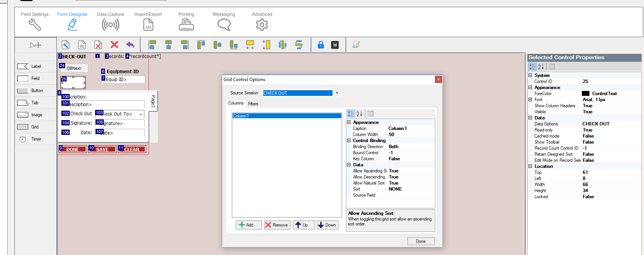Click the red X delete control icon
This screenshot has height=255, width=644.
pos(114,45)
